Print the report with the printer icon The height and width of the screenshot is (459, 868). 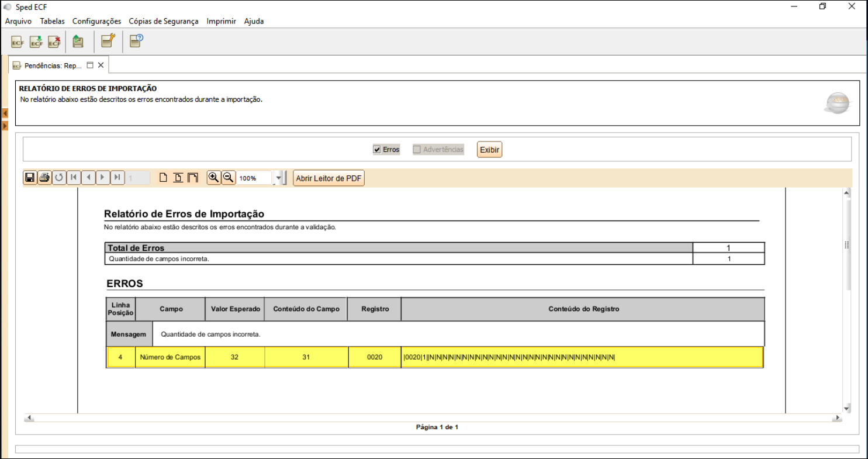pos(44,178)
